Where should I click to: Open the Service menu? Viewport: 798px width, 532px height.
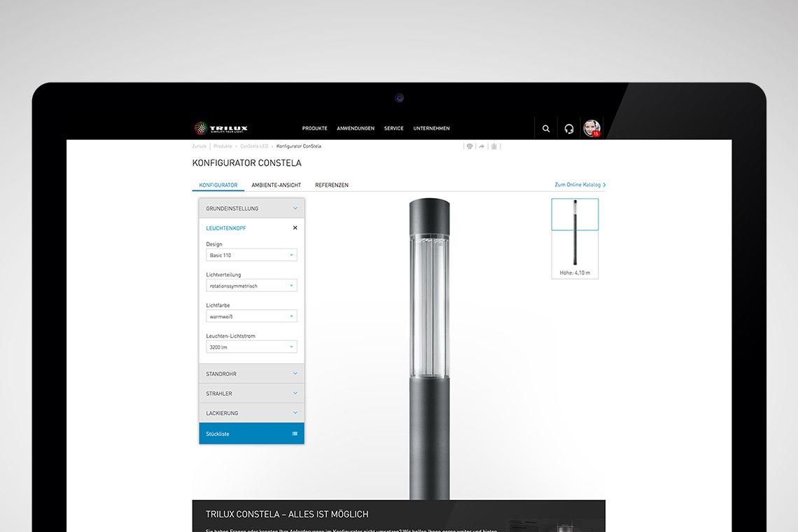tap(394, 128)
